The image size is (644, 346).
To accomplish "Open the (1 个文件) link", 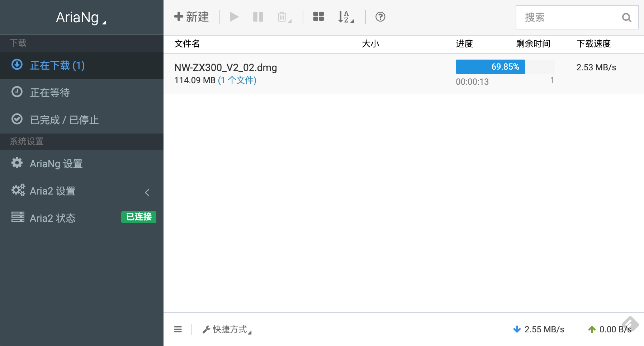I will [237, 80].
